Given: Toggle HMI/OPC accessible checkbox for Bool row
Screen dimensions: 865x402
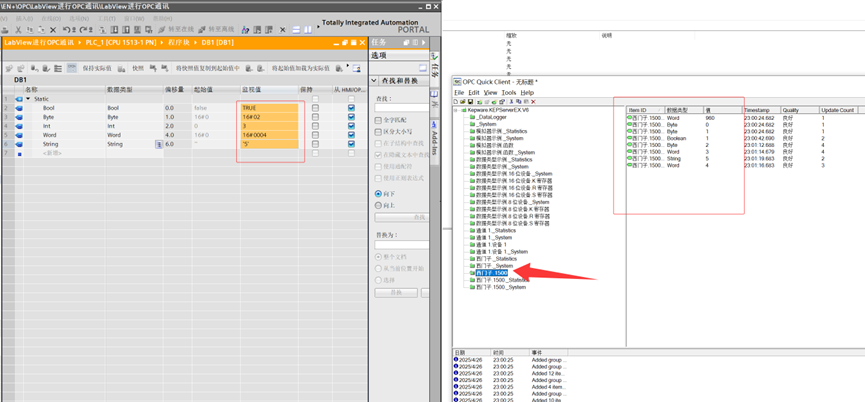Looking at the screenshot, I should (351, 108).
